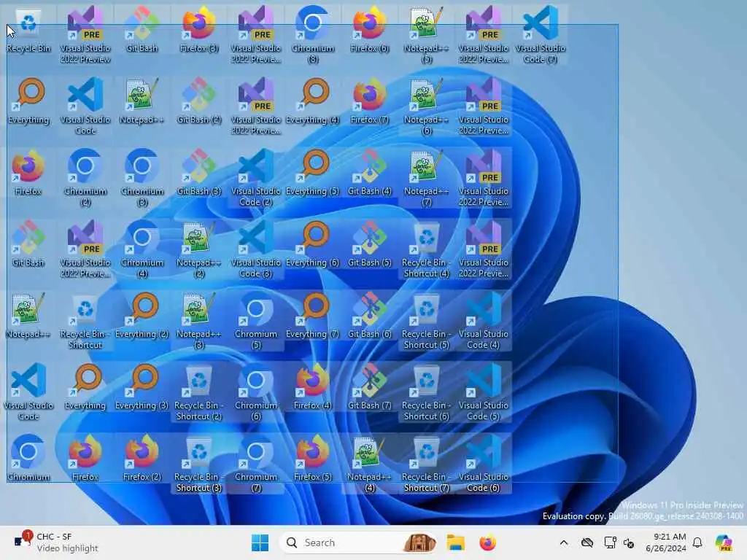Click the Firefox (3) desktop shortcut
Screen dimensions: 747x560
(199, 29)
